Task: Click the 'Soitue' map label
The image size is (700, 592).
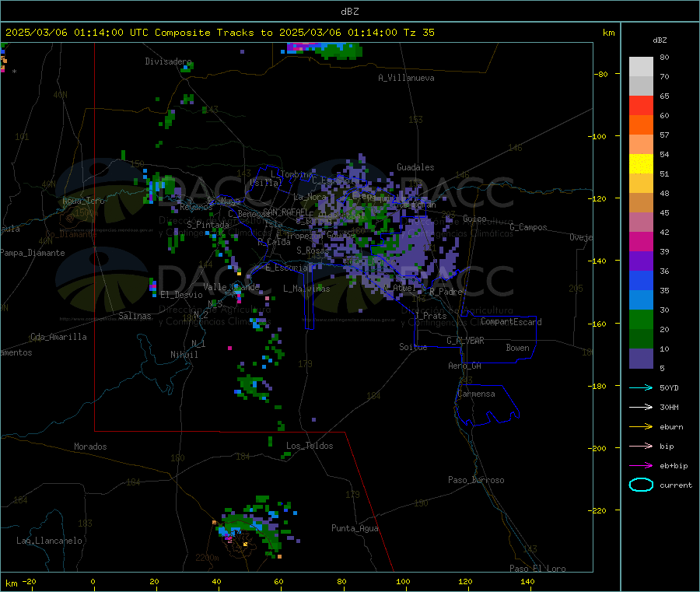Action: coord(414,347)
